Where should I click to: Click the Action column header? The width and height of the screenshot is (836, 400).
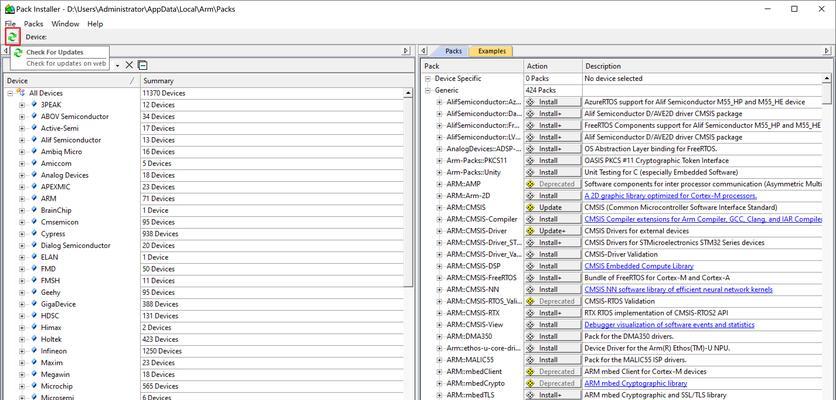click(x=553, y=66)
